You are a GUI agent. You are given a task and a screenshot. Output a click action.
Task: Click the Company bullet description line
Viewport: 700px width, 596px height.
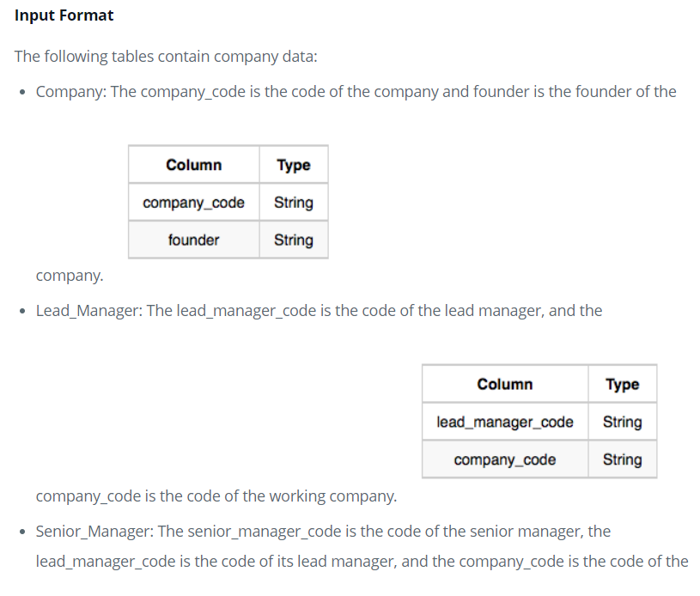(x=356, y=92)
